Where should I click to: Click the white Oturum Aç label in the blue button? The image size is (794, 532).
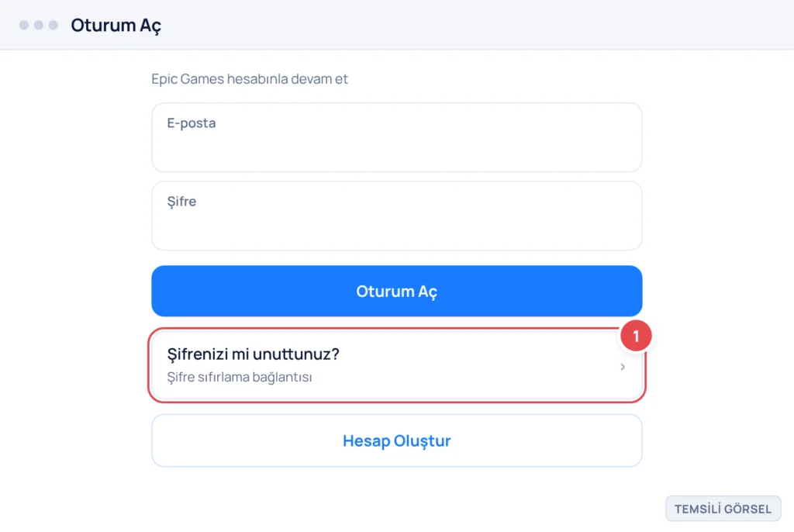coord(396,292)
